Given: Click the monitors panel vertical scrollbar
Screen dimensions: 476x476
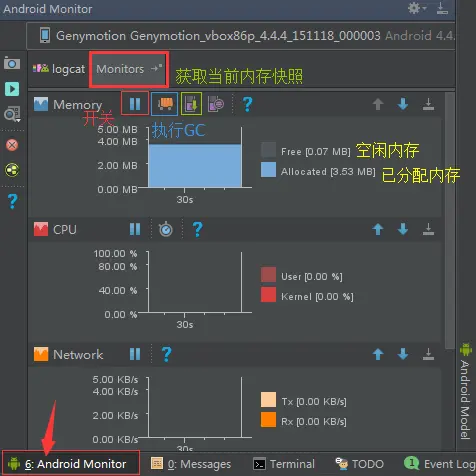Looking at the screenshot, I should pos(450,220).
